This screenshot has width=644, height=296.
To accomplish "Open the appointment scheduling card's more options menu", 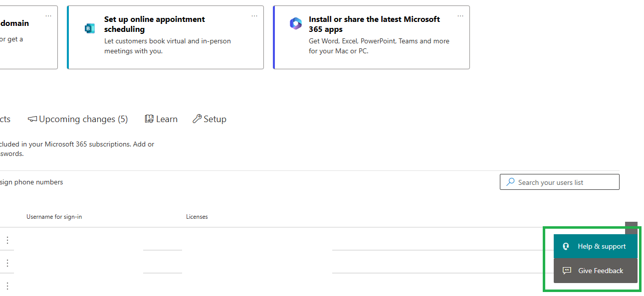I will coord(254,16).
